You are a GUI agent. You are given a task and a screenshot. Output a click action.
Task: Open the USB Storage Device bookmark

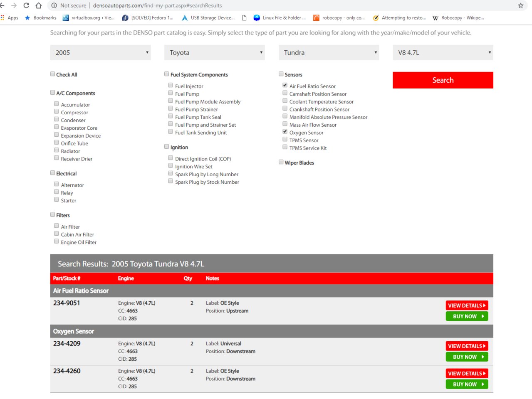coord(208,18)
